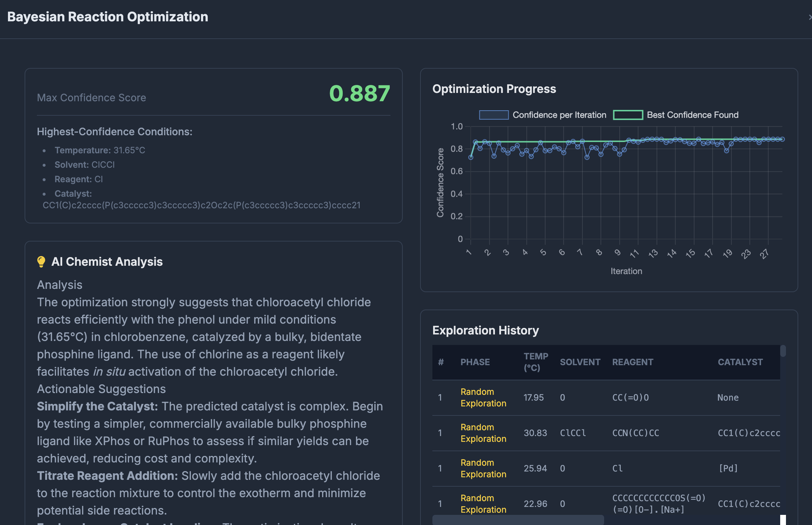
Task: Select Random Exploration label in the first row
Action: [x=483, y=397]
